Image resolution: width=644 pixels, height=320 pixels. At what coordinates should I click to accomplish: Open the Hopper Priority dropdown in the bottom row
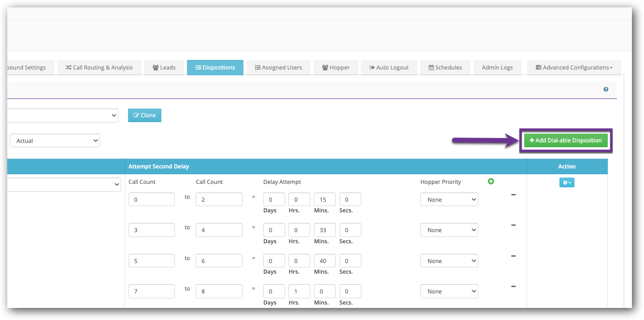tap(449, 291)
